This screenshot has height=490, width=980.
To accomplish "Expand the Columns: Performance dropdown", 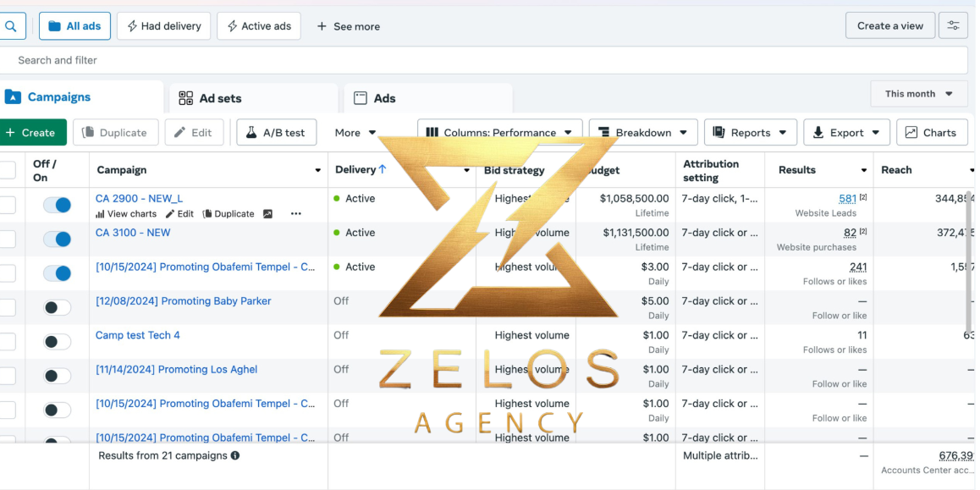I will 499,133.
